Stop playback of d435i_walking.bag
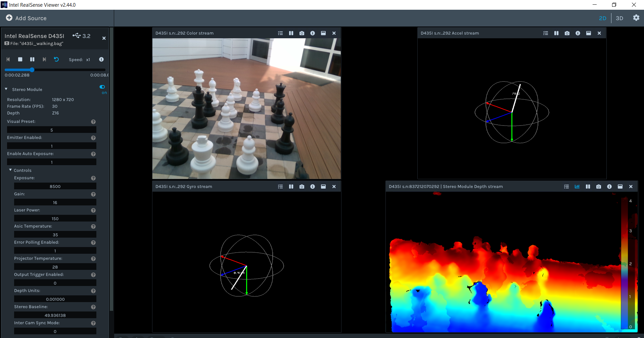 [x=20, y=59]
